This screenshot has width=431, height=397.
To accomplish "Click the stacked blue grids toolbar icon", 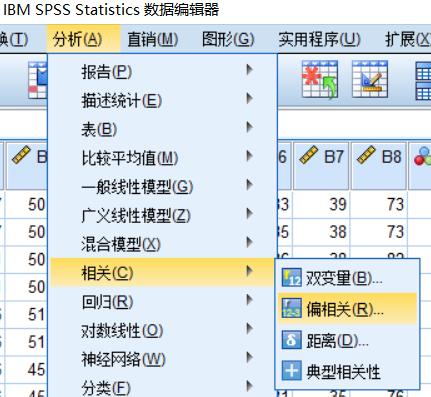I will [423, 81].
